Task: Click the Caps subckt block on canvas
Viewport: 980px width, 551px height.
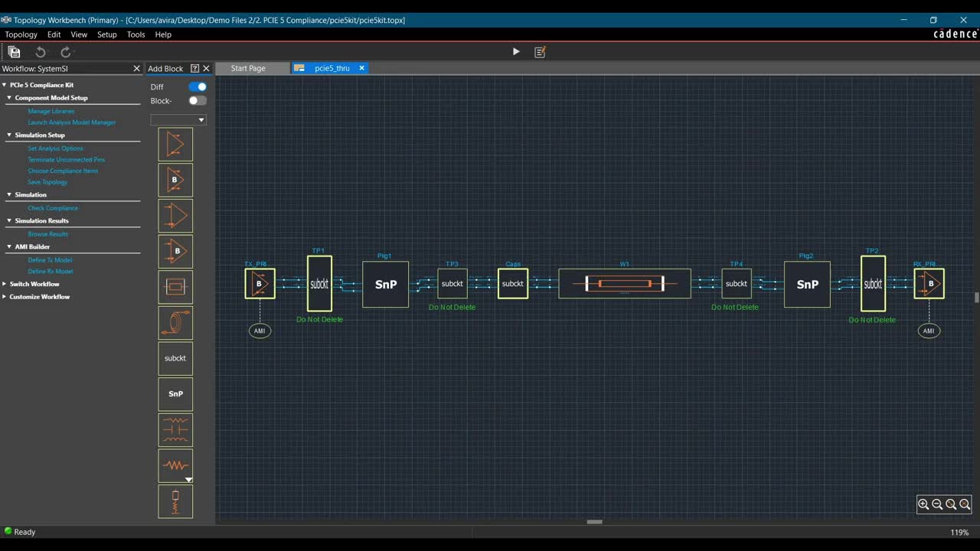Action: tap(513, 283)
